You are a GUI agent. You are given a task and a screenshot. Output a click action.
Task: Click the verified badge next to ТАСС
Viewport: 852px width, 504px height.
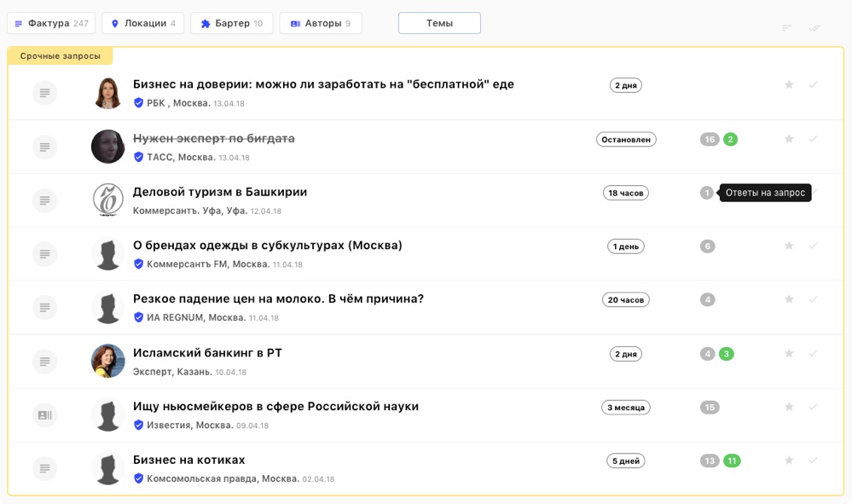(x=137, y=156)
